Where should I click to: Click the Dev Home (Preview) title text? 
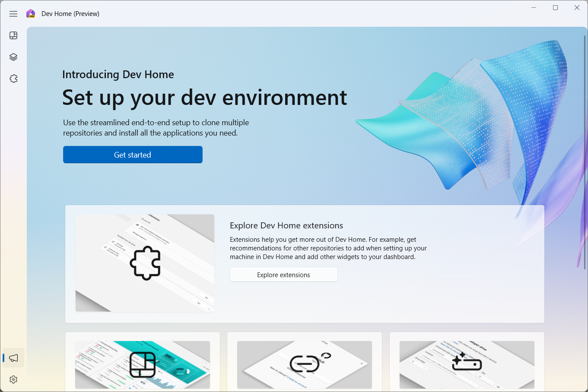(x=70, y=13)
